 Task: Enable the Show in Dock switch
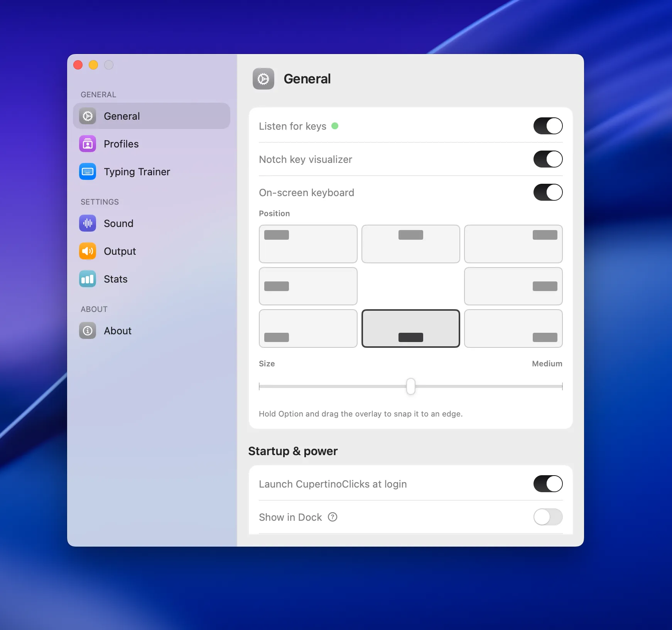click(x=548, y=517)
